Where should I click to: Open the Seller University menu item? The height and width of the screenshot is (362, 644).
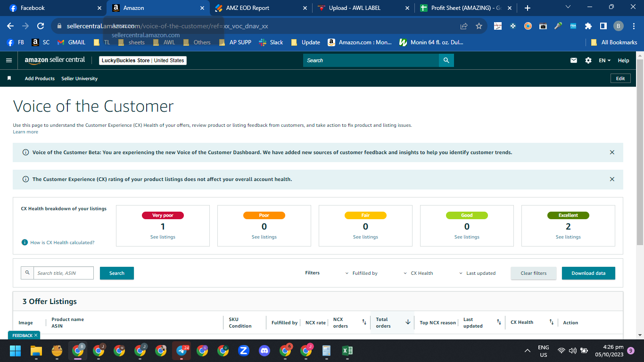click(79, 78)
